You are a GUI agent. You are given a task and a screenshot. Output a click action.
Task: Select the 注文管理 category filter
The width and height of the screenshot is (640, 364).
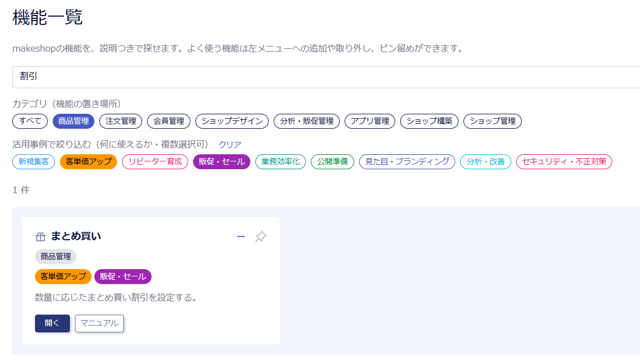point(121,121)
